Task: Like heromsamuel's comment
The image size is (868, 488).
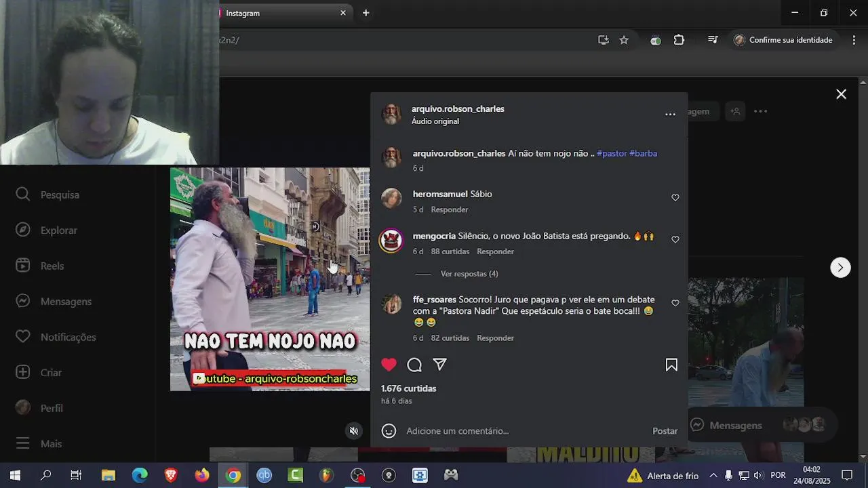Action: click(675, 198)
